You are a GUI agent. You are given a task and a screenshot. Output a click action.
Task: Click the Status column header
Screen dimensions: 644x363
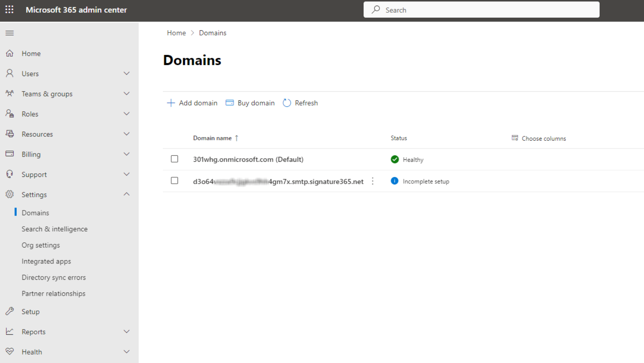pyautogui.click(x=399, y=138)
